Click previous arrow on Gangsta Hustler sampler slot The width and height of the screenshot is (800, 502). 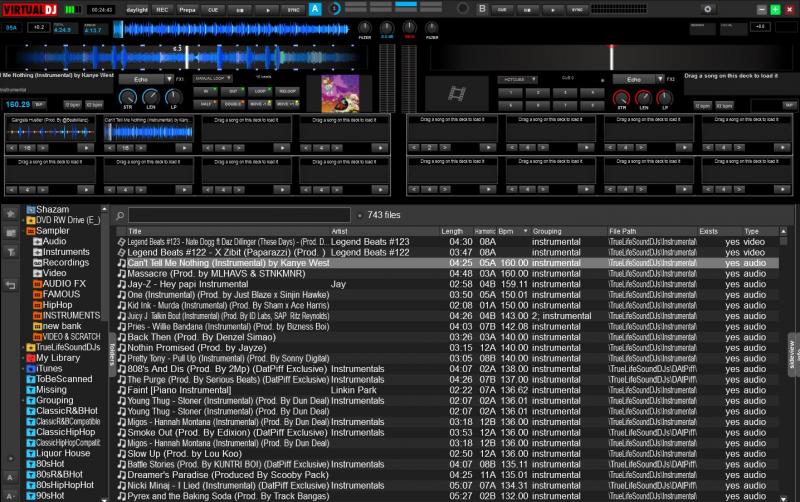coord(12,148)
